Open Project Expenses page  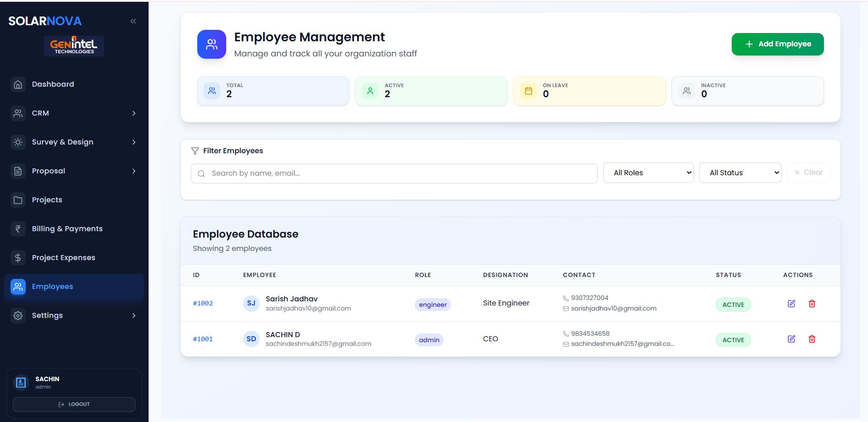(x=63, y=258)
